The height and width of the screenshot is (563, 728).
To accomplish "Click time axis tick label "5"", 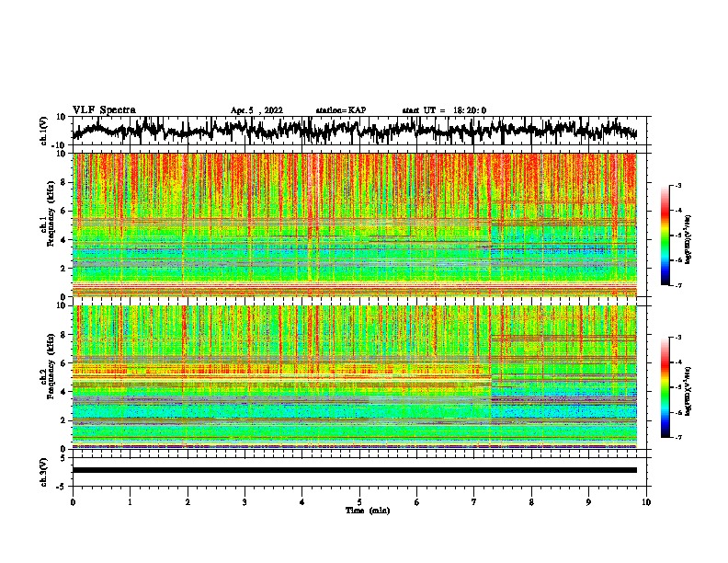I will click(359, 502).
